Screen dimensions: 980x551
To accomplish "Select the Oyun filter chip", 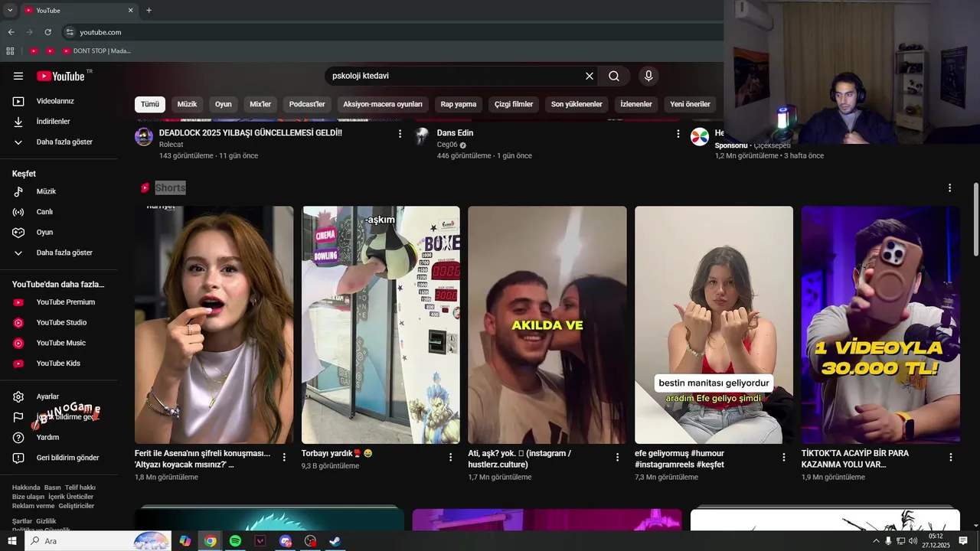I will point(224,104).
